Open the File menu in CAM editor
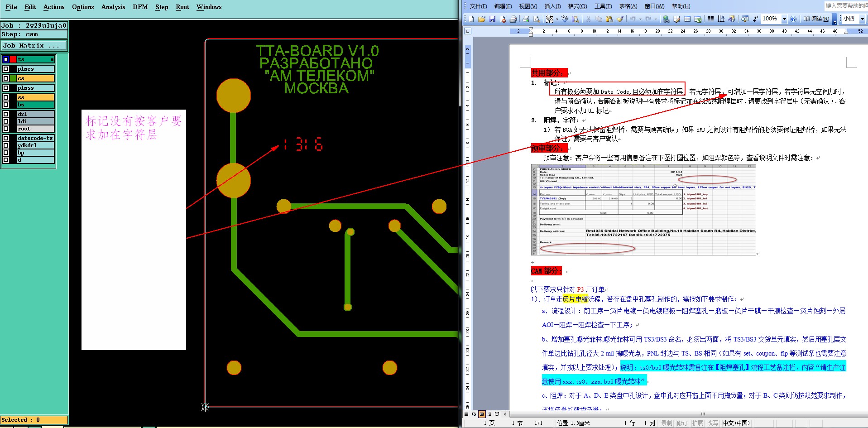The width and height of the screenshot is (868, 428). click(x=11, y=7)
